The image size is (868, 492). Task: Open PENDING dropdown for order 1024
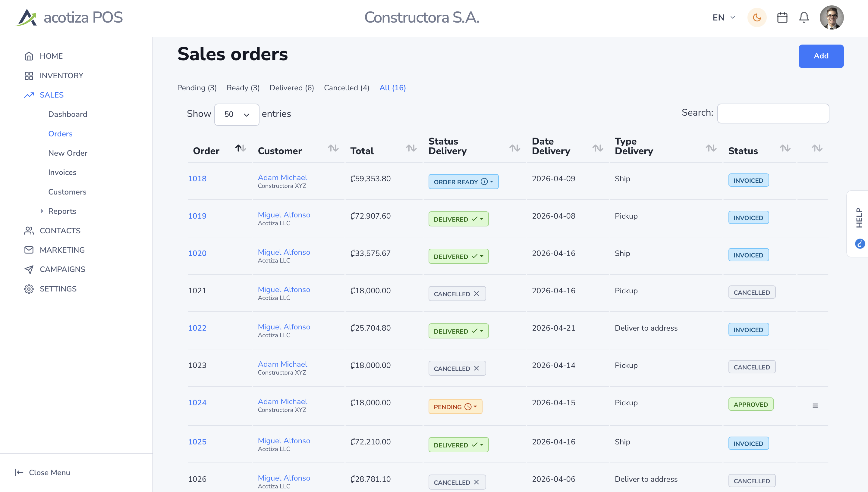pyautogui.click(x=455, y=406)
